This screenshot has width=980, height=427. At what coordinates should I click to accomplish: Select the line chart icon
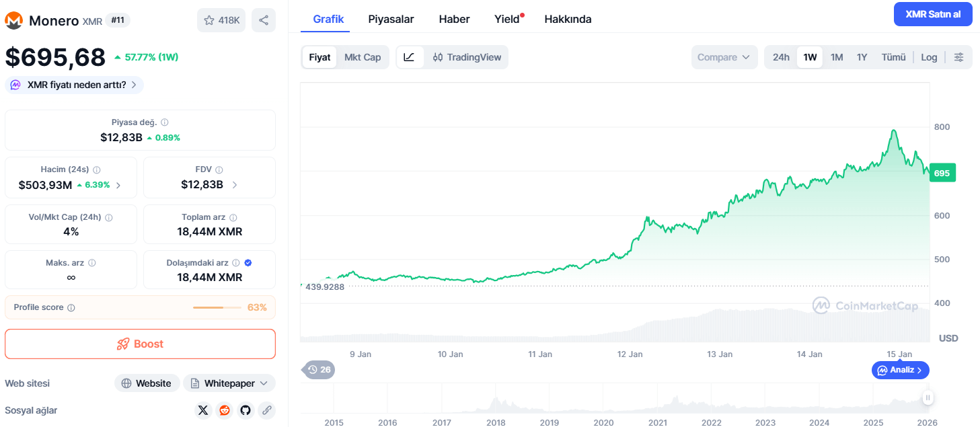pyautogui.click(x=410, y=57)
